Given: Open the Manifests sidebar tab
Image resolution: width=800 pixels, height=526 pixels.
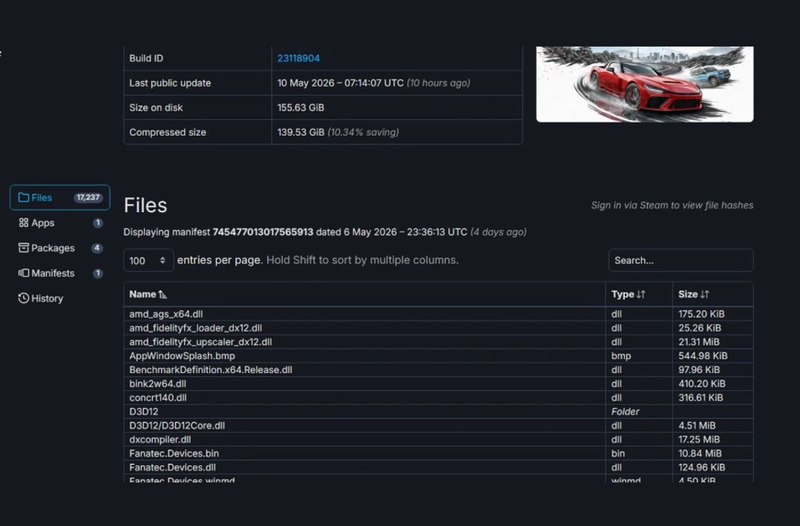Looking at the screenshot, I should coord(60,273).
